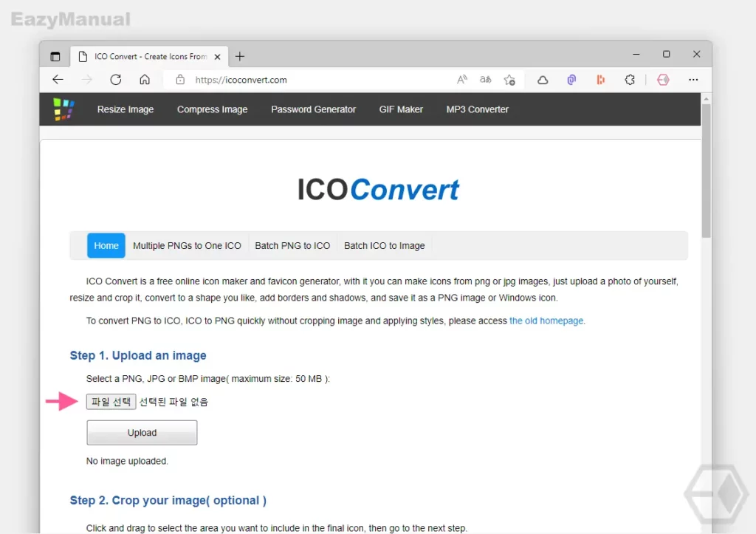Open the cloud sync icon in toolbar
The height and width of the screenshot is (534, 756).
click(543, 79)
